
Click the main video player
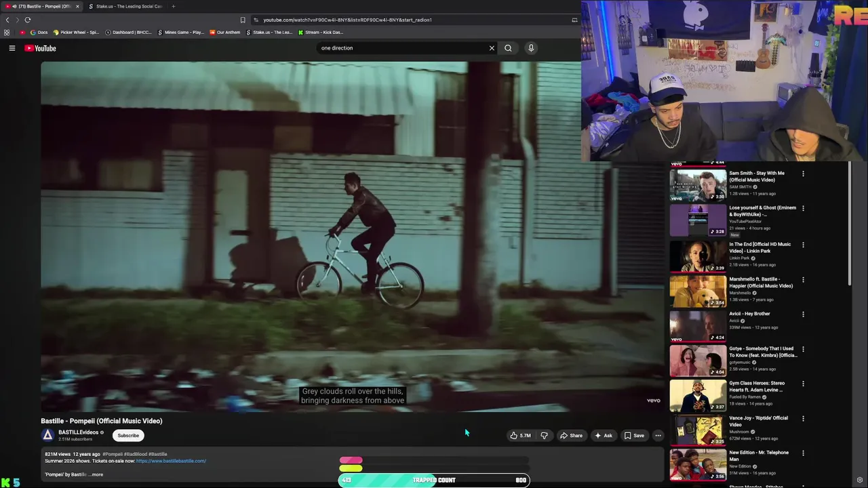coord(353,237)
